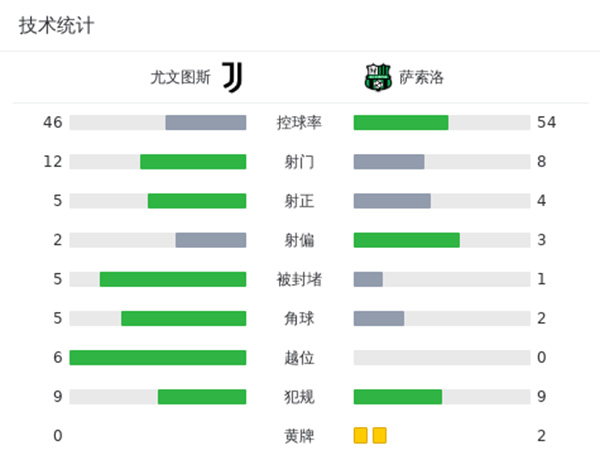The height and width of the screenshot is (455, 600).
Task: Click Juventus's gray 射偏 bar
Action: tap(211, 240)
